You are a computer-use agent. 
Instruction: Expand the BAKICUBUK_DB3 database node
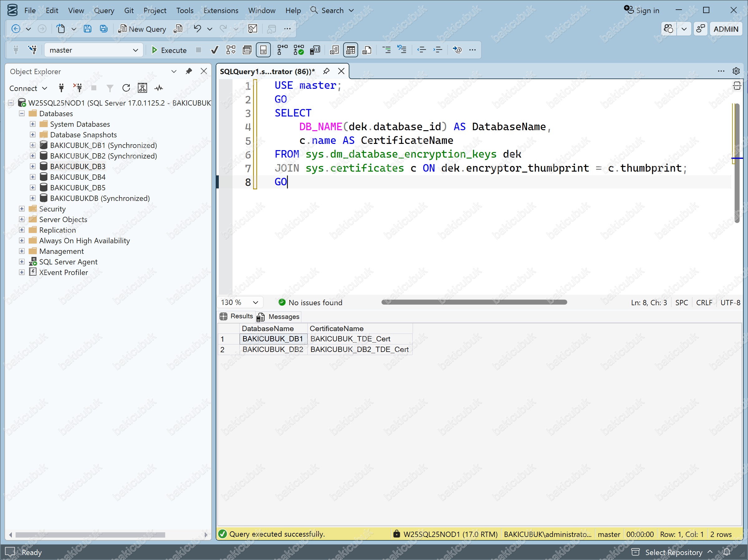click(x=33, y=166)
